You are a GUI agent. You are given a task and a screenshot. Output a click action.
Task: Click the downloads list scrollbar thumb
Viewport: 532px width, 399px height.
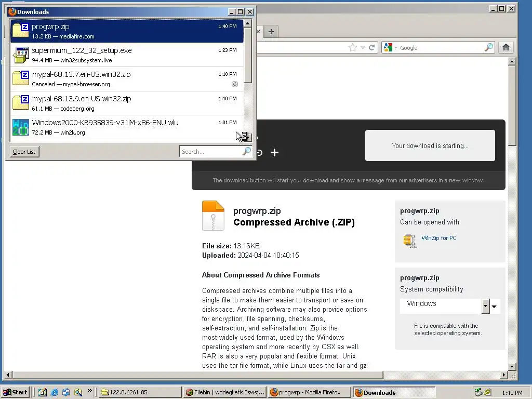coord(248,55)
